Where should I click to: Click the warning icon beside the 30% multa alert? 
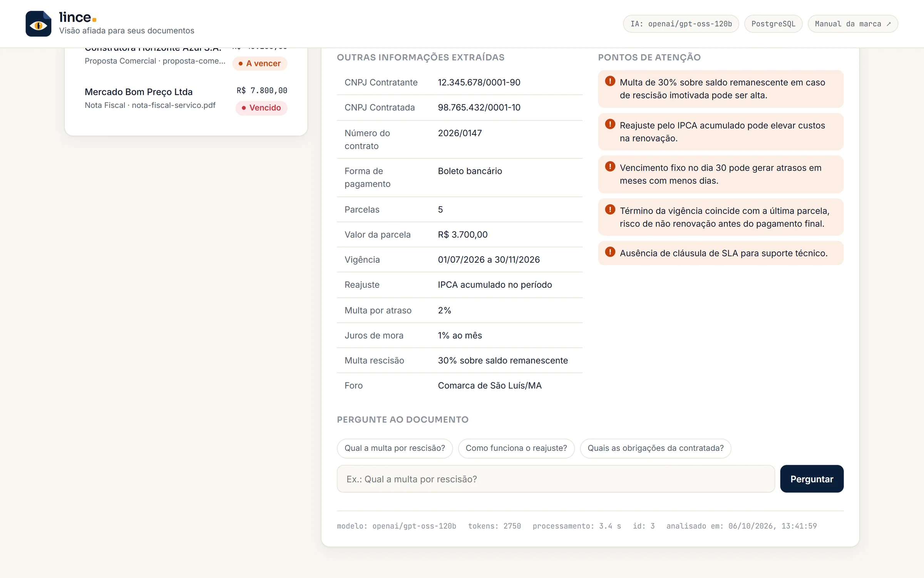[x=610, y=81]
